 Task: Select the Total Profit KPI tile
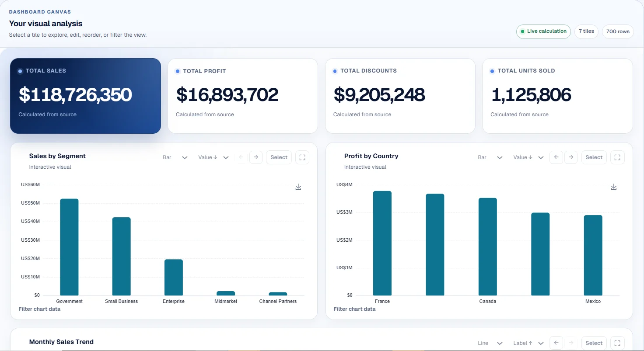[243, 96]
